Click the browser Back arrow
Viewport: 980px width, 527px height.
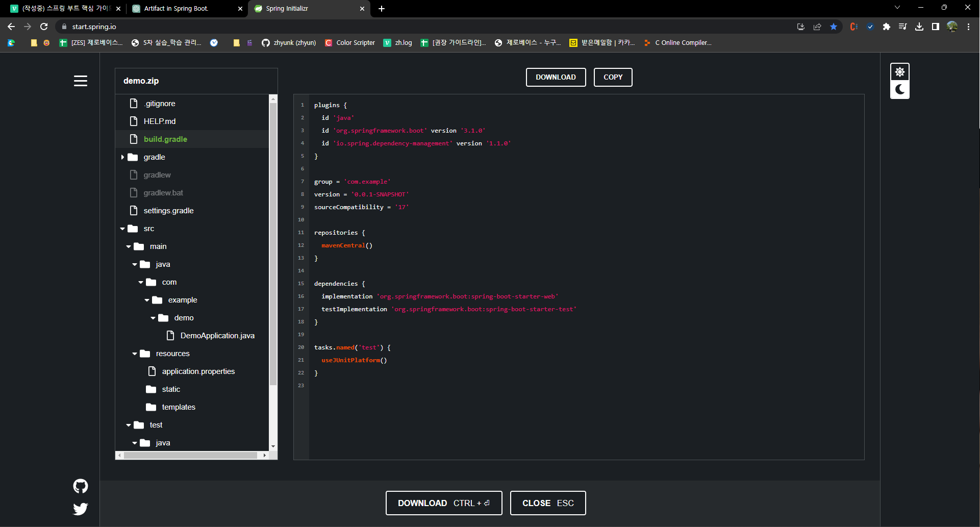[11, 27]
